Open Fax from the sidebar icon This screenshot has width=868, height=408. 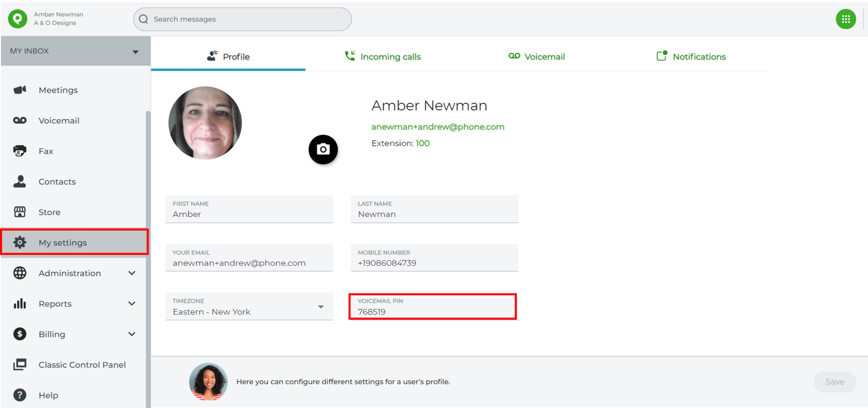pos(20,151)
